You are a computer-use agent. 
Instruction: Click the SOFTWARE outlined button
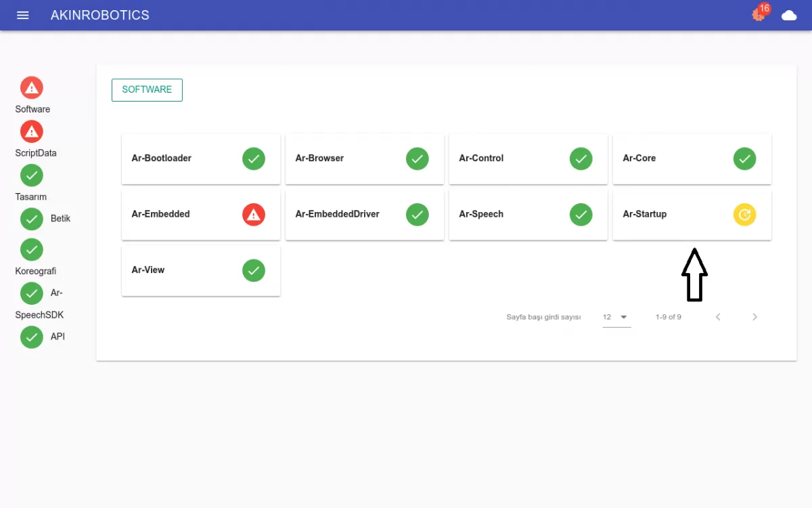coord(147,90)
